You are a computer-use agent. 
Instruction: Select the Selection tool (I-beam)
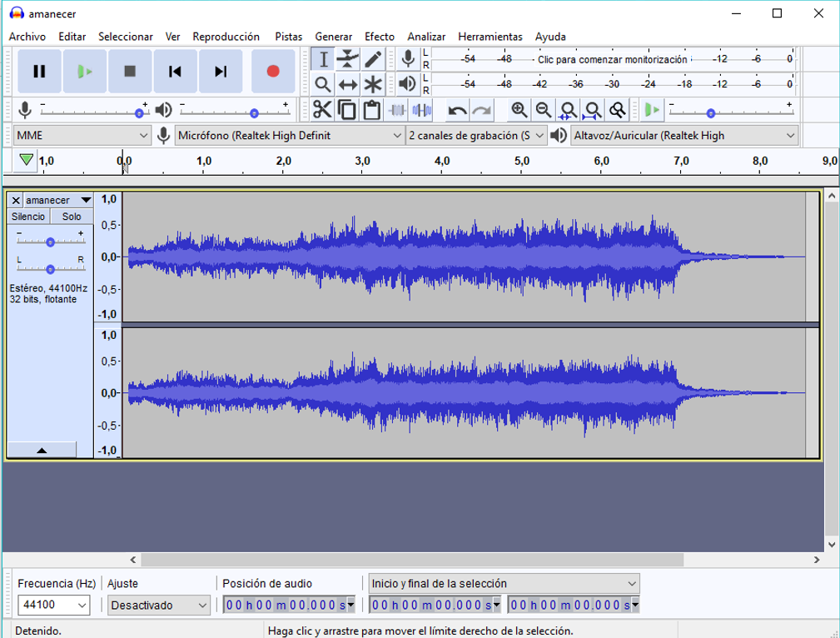[x=323, y=58]
